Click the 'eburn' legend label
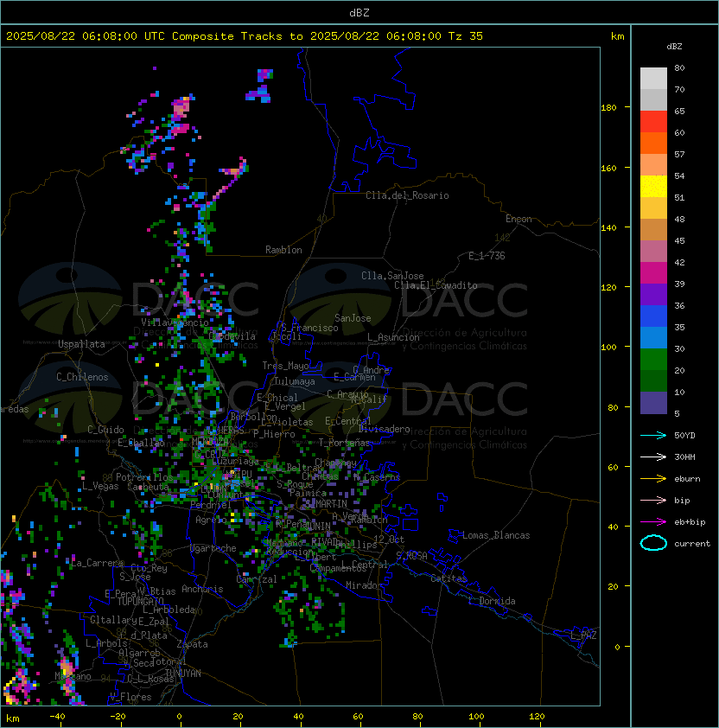 tap(687, 479)
